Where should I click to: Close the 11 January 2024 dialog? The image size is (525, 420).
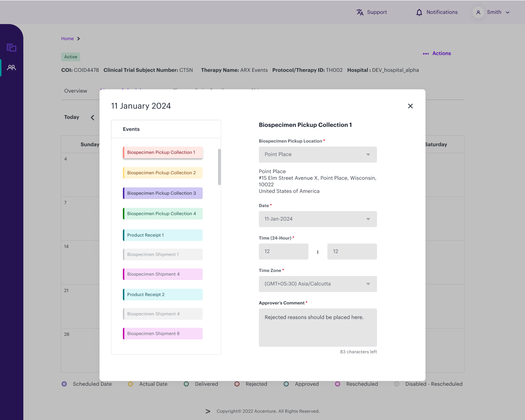coord(410,106)
